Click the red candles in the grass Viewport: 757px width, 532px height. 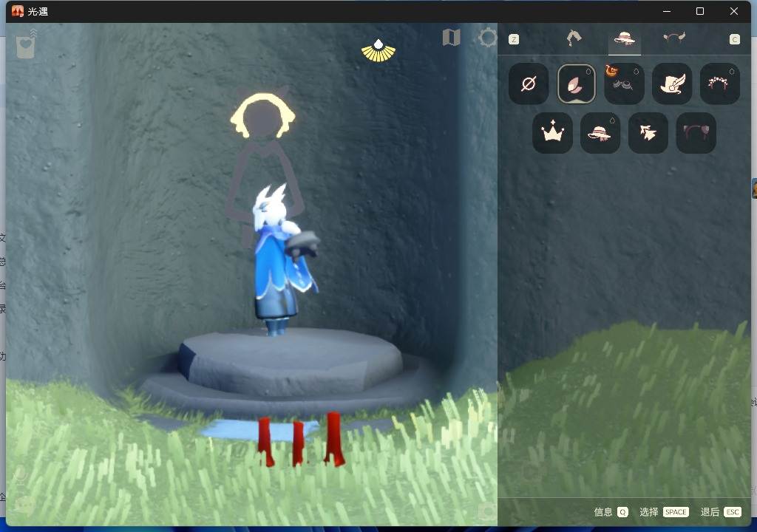pyautogui.click(x=302, y=440)
